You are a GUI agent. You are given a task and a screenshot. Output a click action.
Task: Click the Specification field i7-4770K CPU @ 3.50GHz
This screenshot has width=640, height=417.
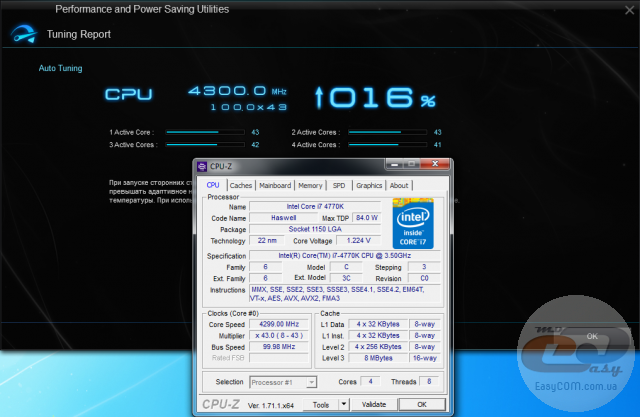coord(345,256)
